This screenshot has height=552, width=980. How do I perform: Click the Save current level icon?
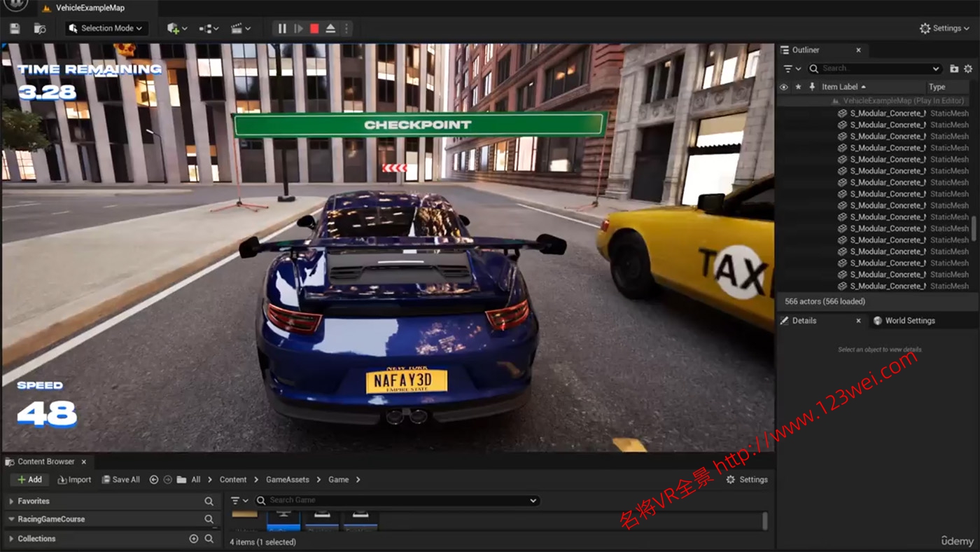[15, 29]
